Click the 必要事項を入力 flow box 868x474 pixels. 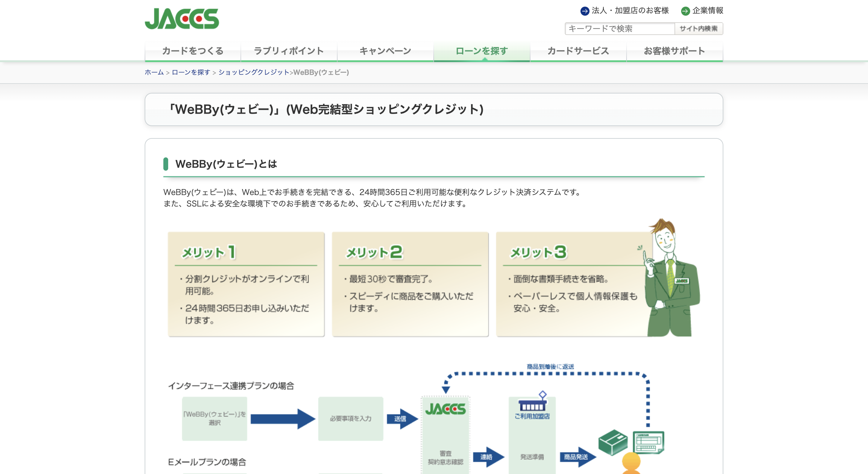pos(351,419)
